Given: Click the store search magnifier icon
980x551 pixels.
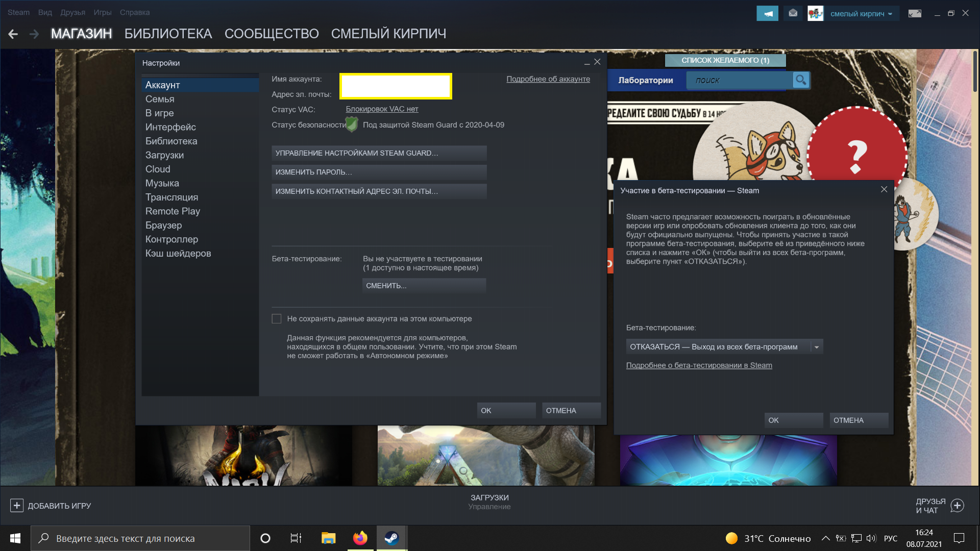Looking at the screenshot, I should 801,80.
